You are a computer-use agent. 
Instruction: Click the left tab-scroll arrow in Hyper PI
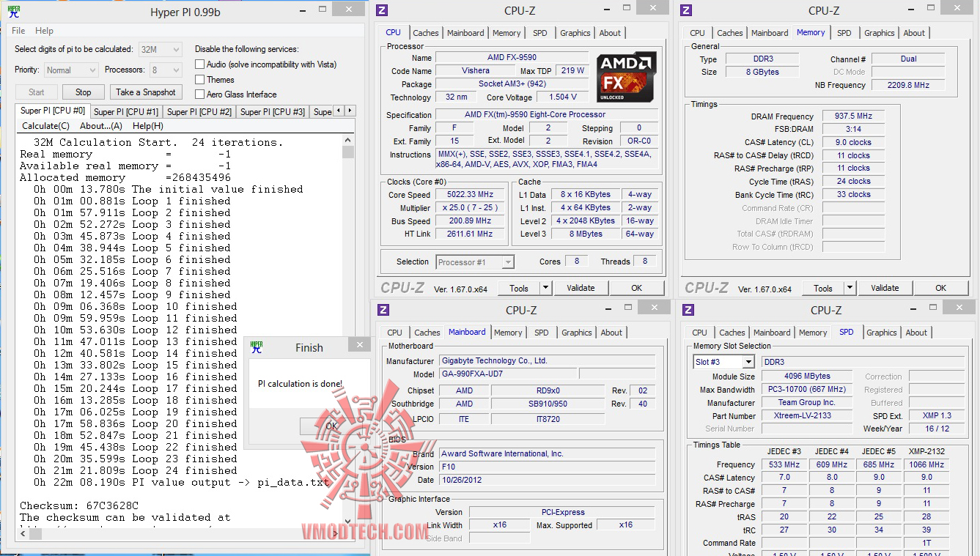tap(339, 111)
